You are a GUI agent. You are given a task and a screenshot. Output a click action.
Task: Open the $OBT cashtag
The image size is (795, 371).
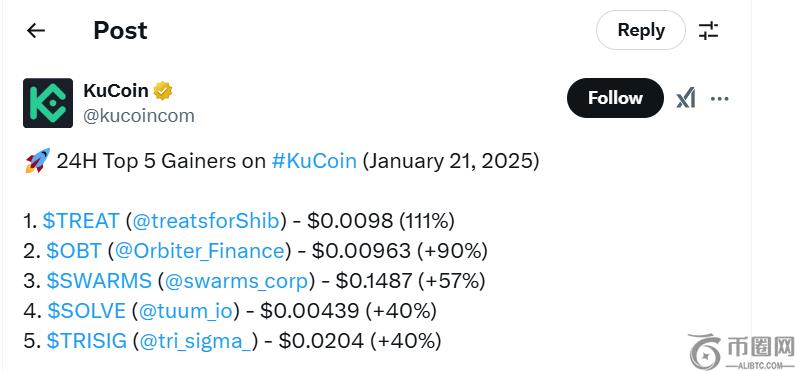(x=74, y=251)
